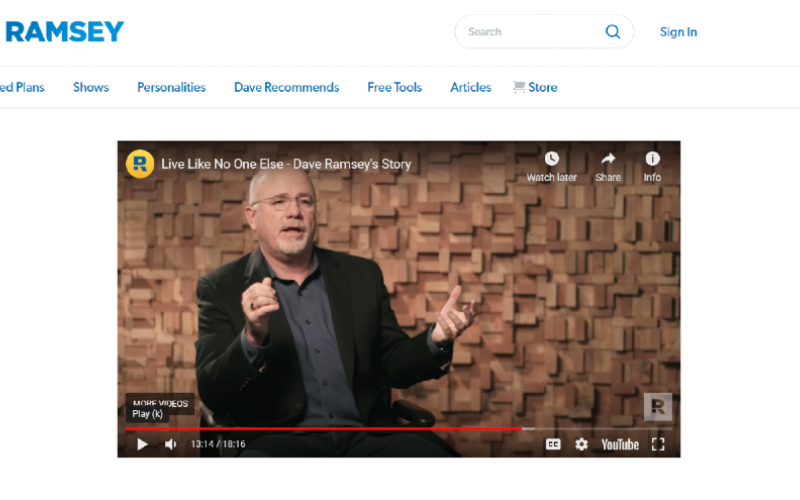Watch on YouTube logo button
Screen dimensions: 800x500
pos(620,445)
